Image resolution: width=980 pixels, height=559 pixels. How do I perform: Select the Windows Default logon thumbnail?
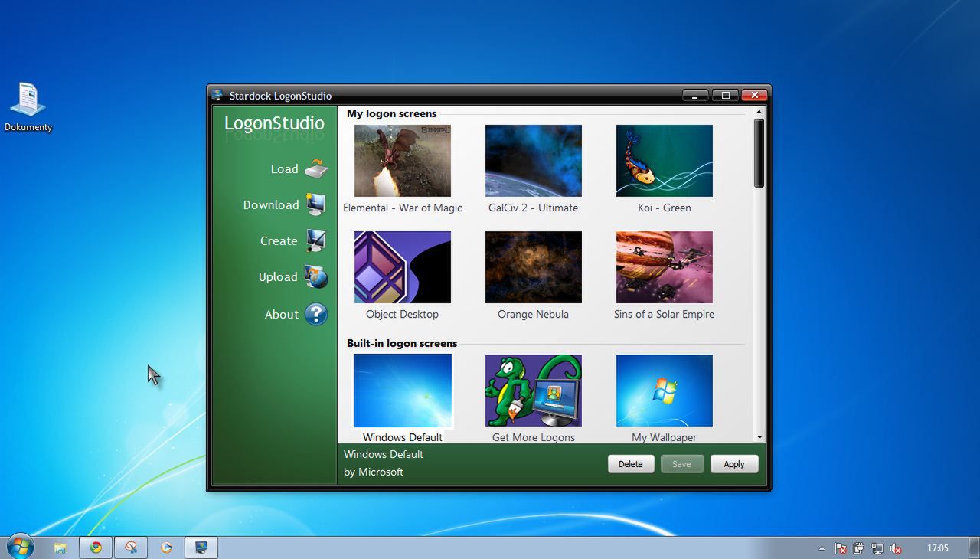pos(403,391)
